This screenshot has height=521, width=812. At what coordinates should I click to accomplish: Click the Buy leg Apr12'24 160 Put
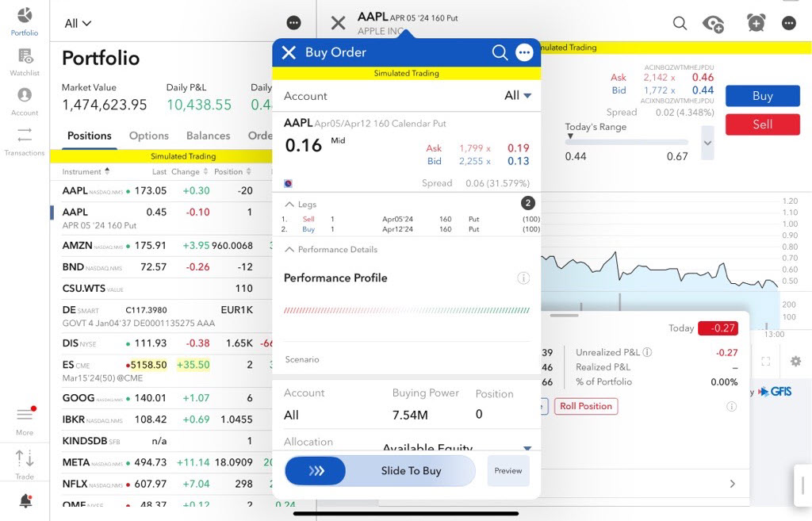coord(411,229)
